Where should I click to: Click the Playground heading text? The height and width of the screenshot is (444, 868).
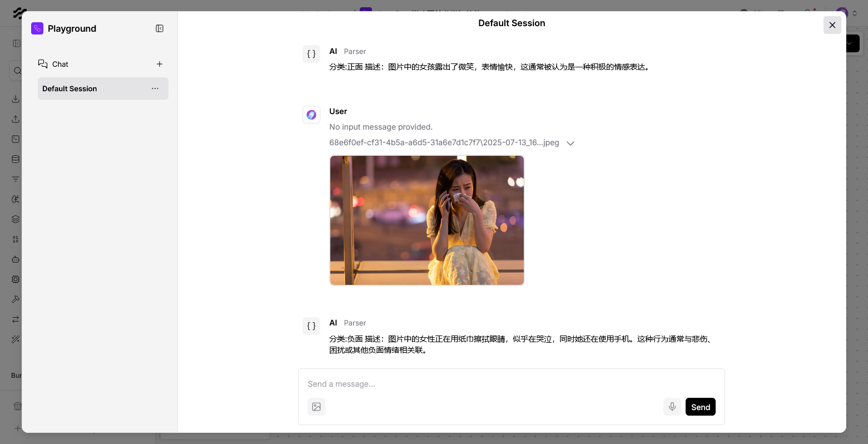(x=72, y=28)
